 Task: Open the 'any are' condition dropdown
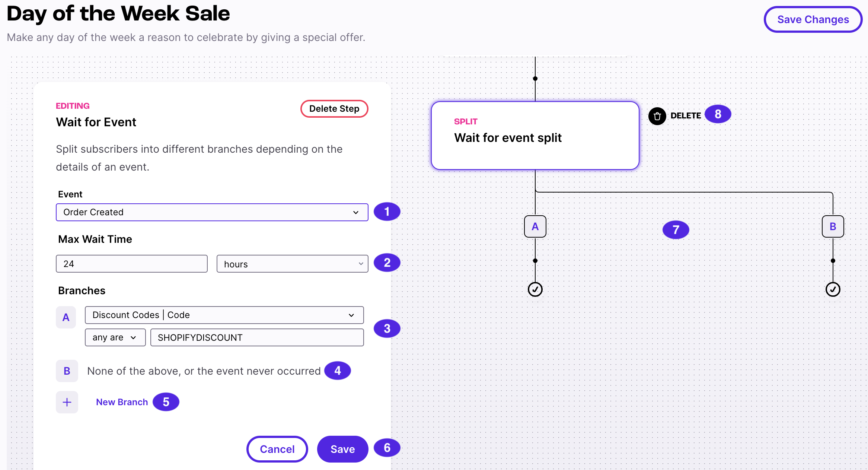[x=115, y=337]
